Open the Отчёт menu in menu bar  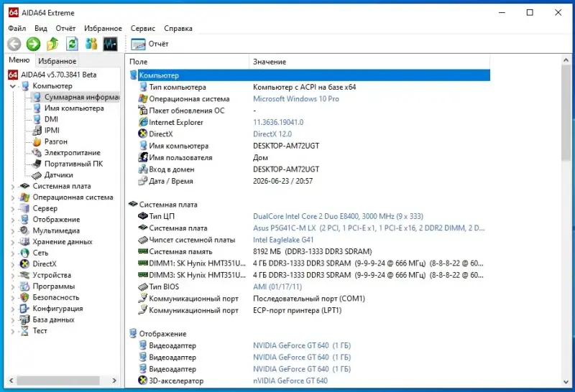[x=65, y=28]
